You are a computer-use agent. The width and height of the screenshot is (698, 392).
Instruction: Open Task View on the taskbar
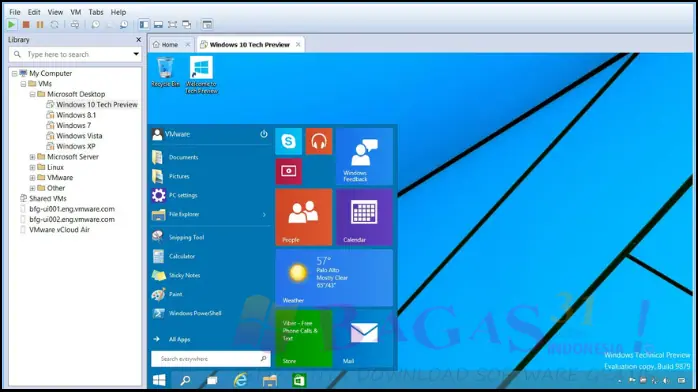click(212, 380)
